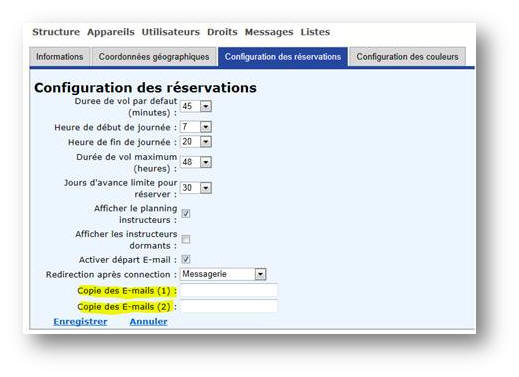519x377 pixels.
Task: Open the Jours d'avance limite dropdown
Action: click(196, 188)
